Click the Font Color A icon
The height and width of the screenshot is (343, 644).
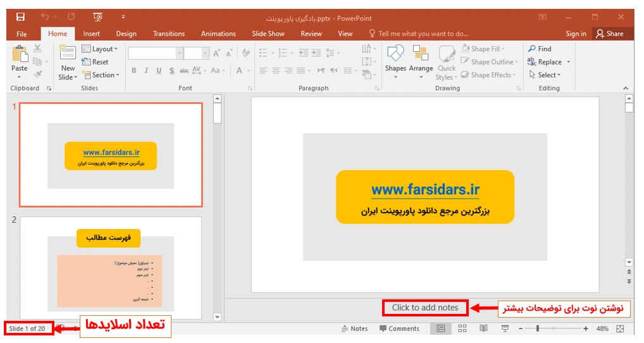point(239,71)
